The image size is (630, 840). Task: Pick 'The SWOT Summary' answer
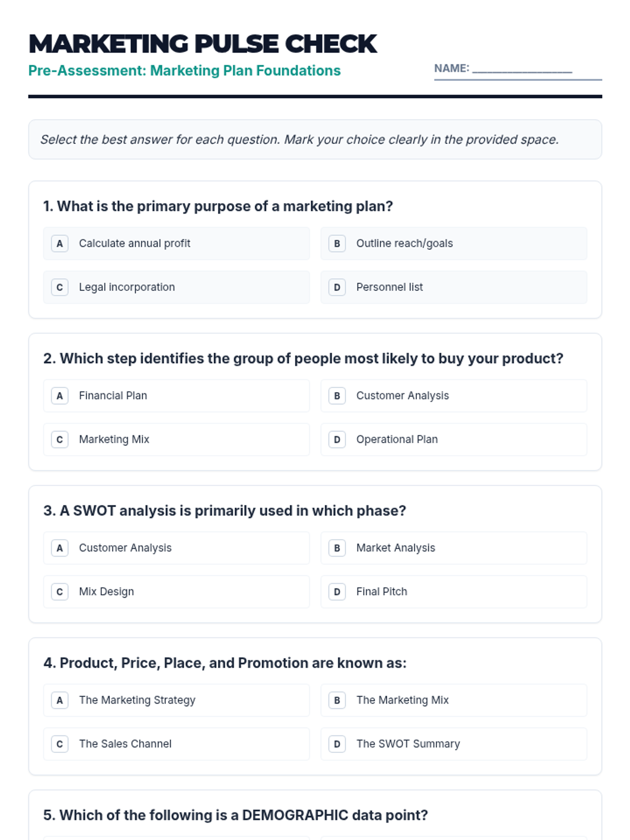tap(454, 744)
